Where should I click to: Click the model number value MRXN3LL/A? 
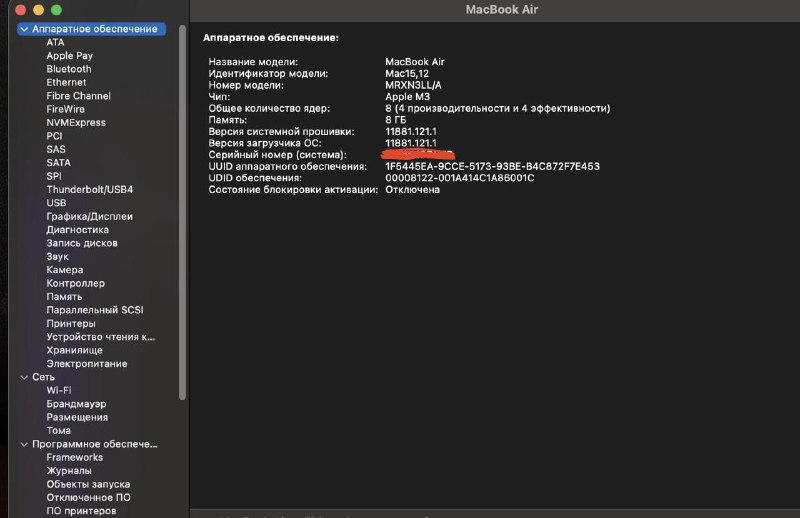click(413, 85)
